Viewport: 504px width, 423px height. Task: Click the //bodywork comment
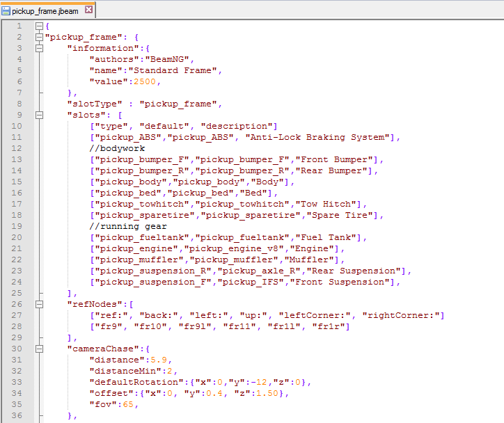tap(118, 148)
